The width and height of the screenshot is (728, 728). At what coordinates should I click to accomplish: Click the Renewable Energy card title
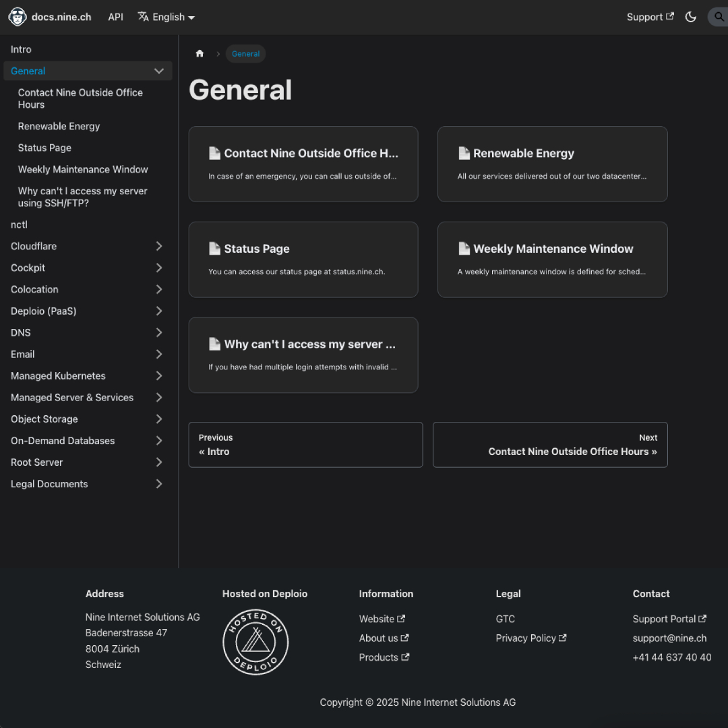pyautogui.click(x=524, y=153)
